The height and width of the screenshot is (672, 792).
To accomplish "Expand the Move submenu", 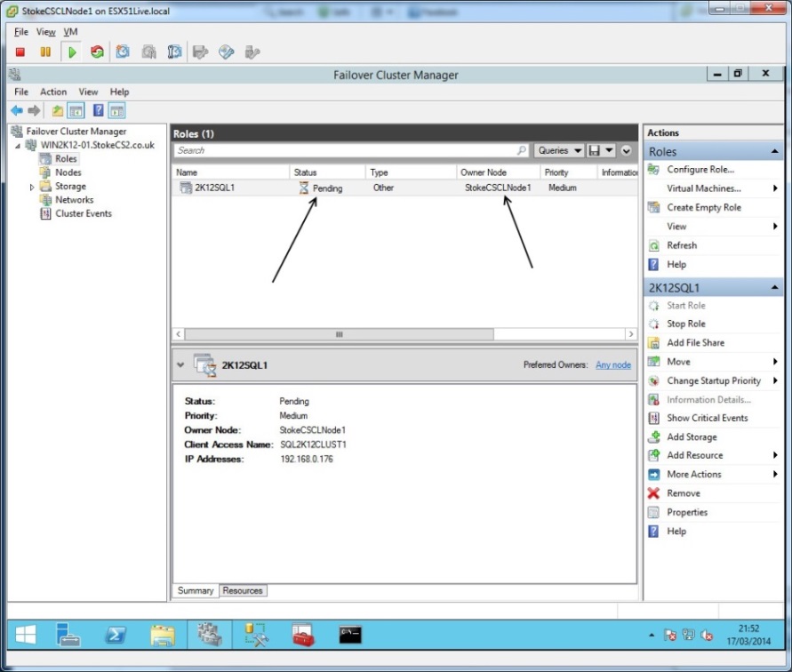I will coord(775,362).
